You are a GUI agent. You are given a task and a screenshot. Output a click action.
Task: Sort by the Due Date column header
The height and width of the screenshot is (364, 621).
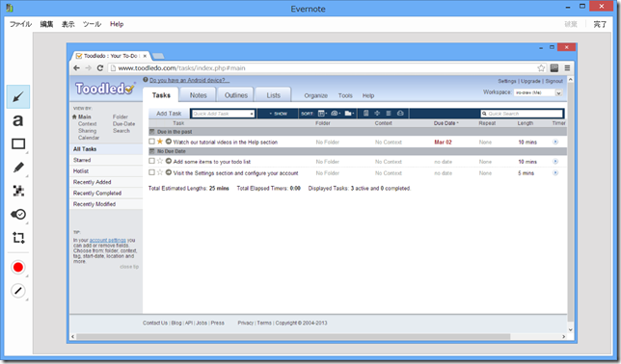(x=445, y=123)
